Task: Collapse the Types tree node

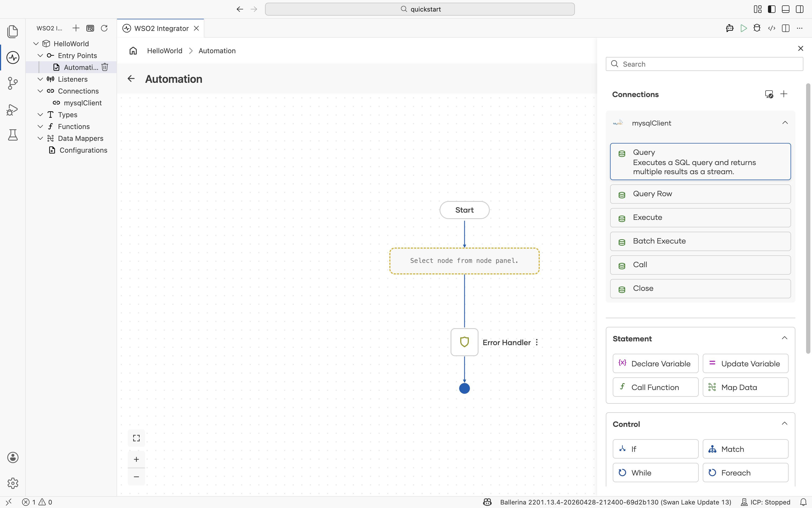Action: tap(40, 115)
